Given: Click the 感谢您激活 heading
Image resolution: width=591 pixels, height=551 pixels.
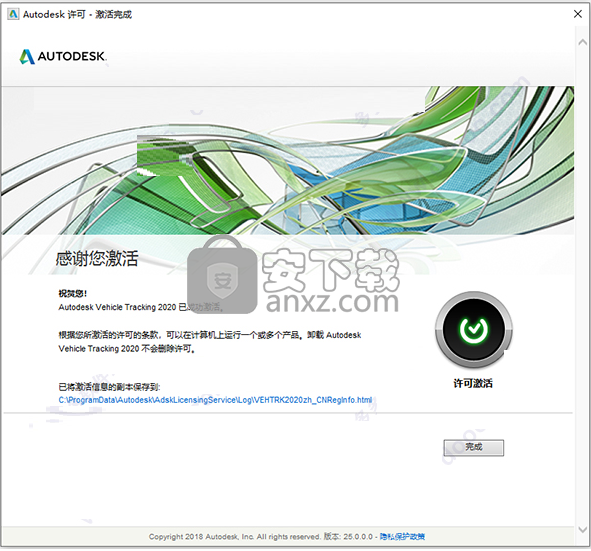Looking at the screenshot, I should [97, 259].
